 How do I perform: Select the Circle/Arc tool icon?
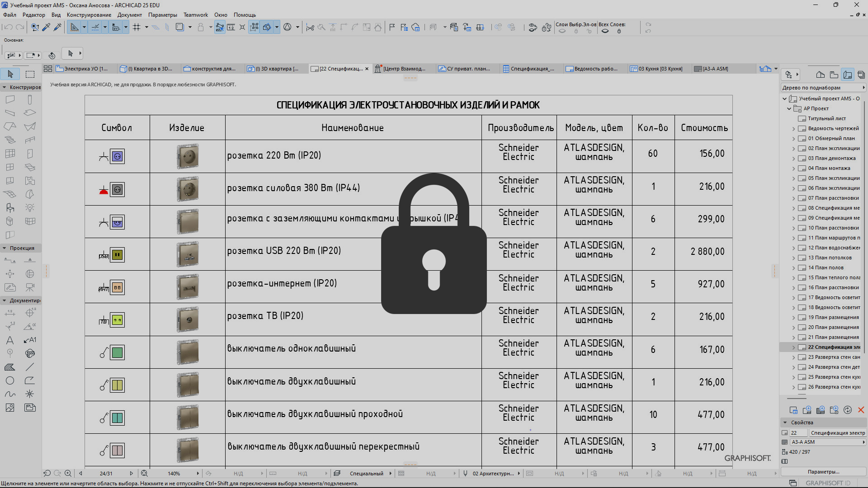(10, 380)
